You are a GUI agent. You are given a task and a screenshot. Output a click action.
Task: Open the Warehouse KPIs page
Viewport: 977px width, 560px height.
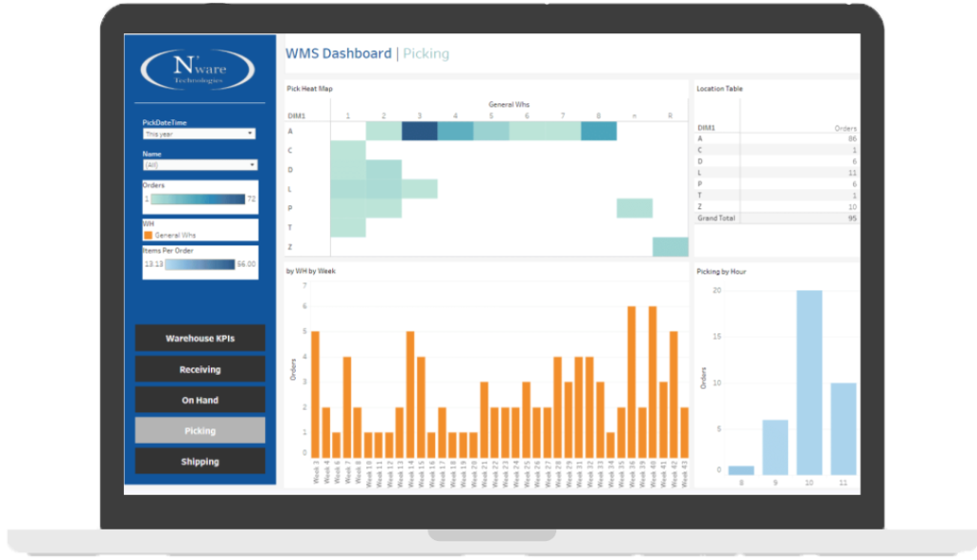(200, 339)
